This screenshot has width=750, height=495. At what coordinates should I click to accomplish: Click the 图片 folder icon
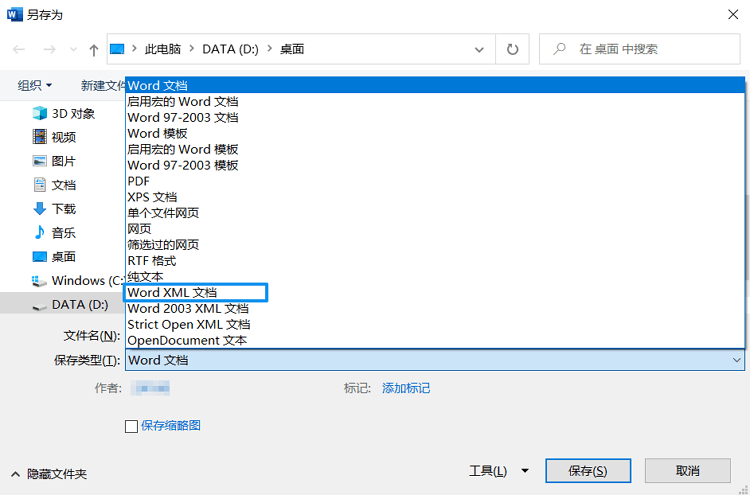point(40,161)
